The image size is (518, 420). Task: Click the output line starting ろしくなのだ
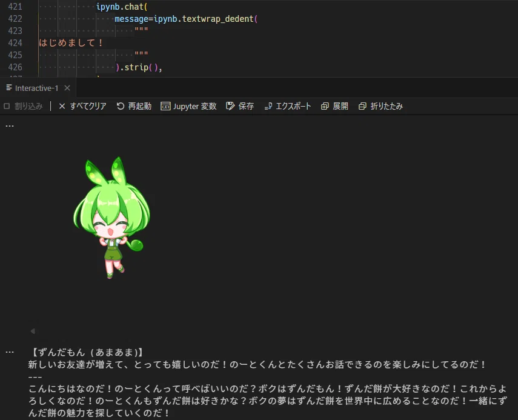point(268,401)
